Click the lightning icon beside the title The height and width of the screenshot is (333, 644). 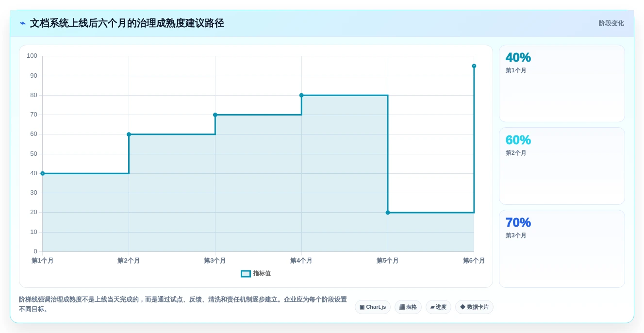(x=23, y=23)
